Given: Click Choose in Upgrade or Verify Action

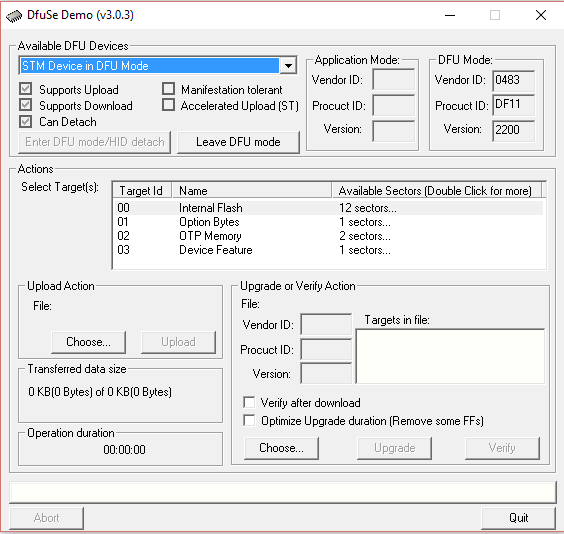Looking at the screenshot, I should (x=281, y=448).
